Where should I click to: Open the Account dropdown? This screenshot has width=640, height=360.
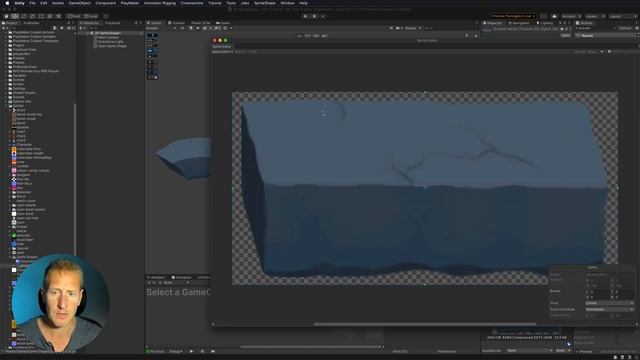coord(571,16)
